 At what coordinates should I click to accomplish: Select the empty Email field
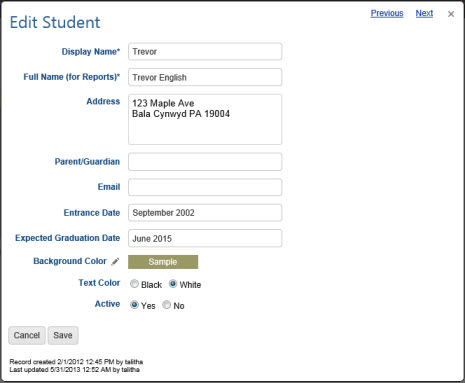pos(205,187)
